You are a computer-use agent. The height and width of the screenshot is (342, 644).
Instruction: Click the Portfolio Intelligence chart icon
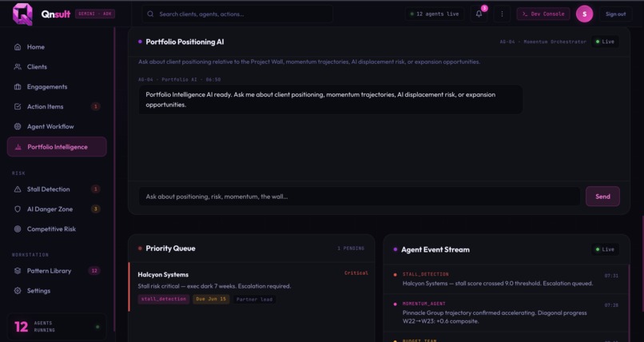(18, 147)
